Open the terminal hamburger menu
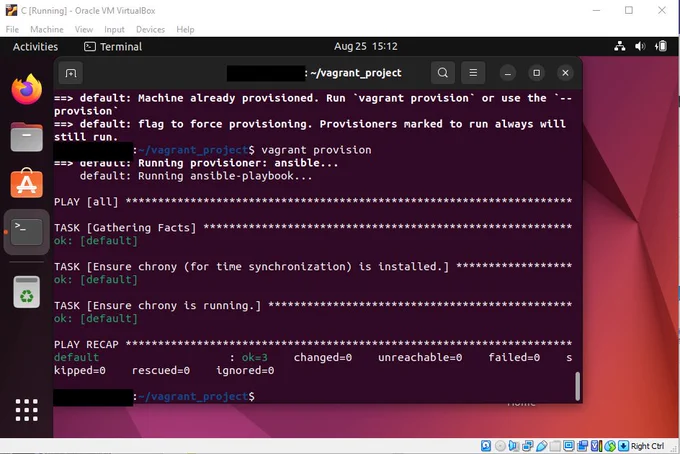This screenshot has width=680, height=454. (x=473, y=72)
